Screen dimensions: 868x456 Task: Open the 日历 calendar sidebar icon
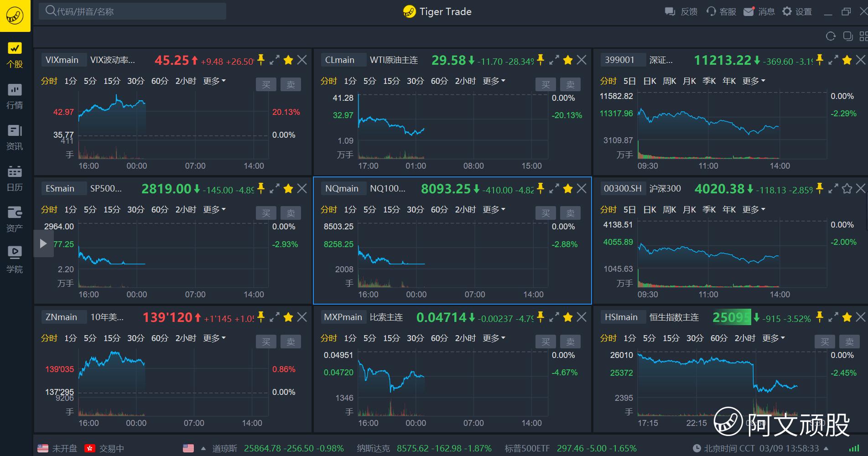(x=15, y=178)
